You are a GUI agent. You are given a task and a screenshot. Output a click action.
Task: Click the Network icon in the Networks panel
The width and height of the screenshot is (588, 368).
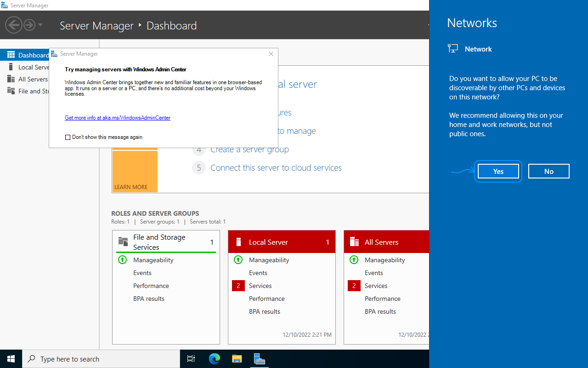pyautogui.click(x=453, y=49)
